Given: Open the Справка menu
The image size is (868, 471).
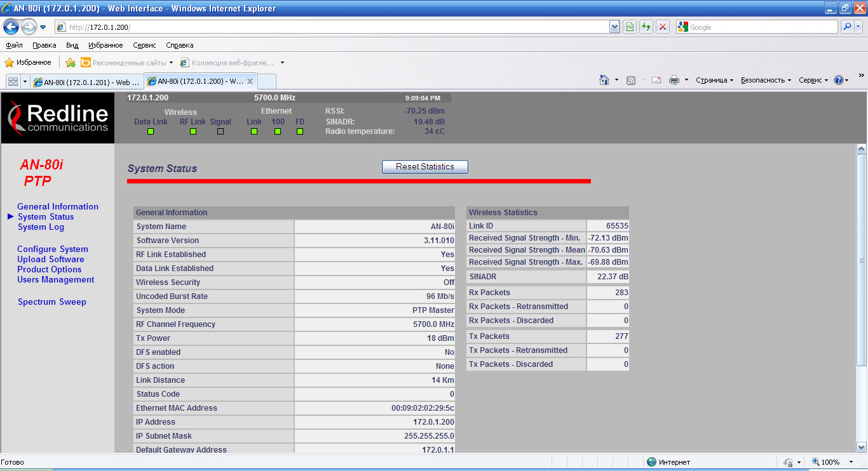Looking at the screenshot, I should (179, 46).
